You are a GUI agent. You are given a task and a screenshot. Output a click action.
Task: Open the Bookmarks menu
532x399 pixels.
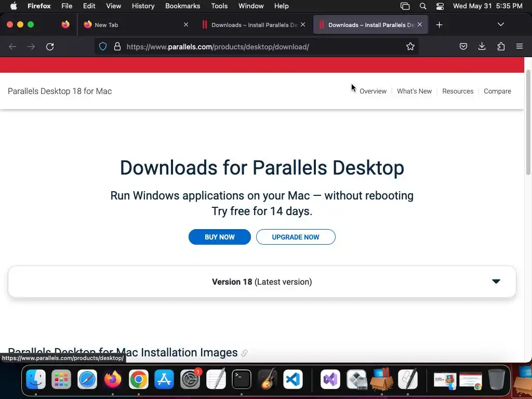click(182, 6)
